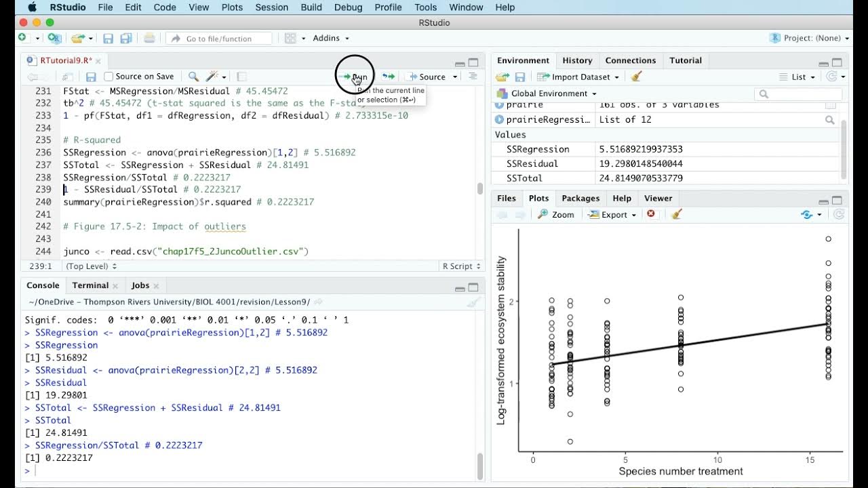Switch to the Packages tab
Viewport: 868px width, 488px height.
pyautogui.click(x=580, y=199)
